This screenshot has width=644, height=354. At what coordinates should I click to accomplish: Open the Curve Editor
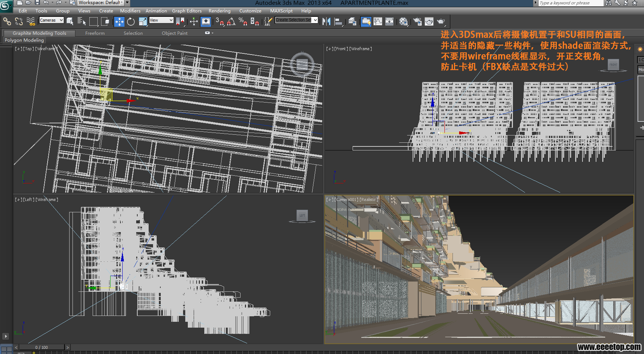378,22
